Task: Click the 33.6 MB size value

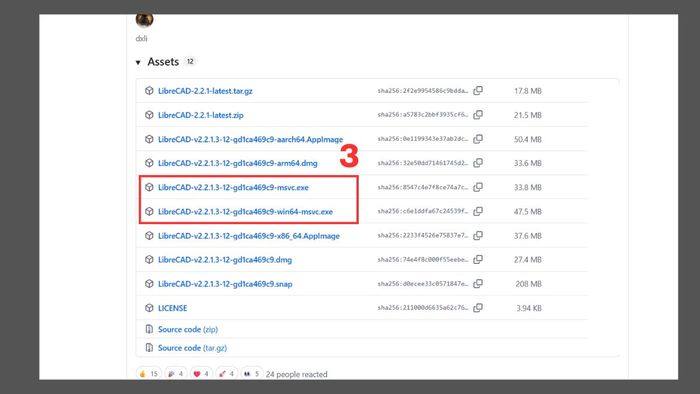Action: coord(528,163)
